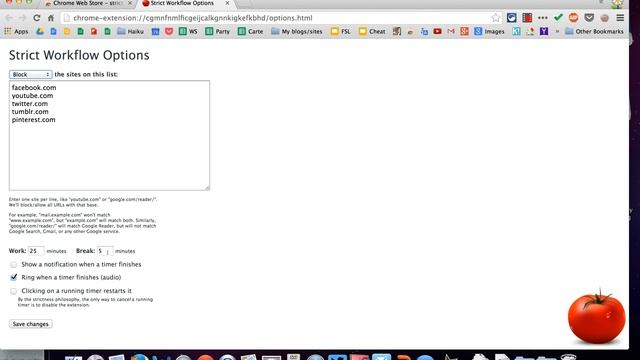This screenshot has width=640, height=360.
Task: Click the tumblr.com line in the list
Action: coord(30,112)
